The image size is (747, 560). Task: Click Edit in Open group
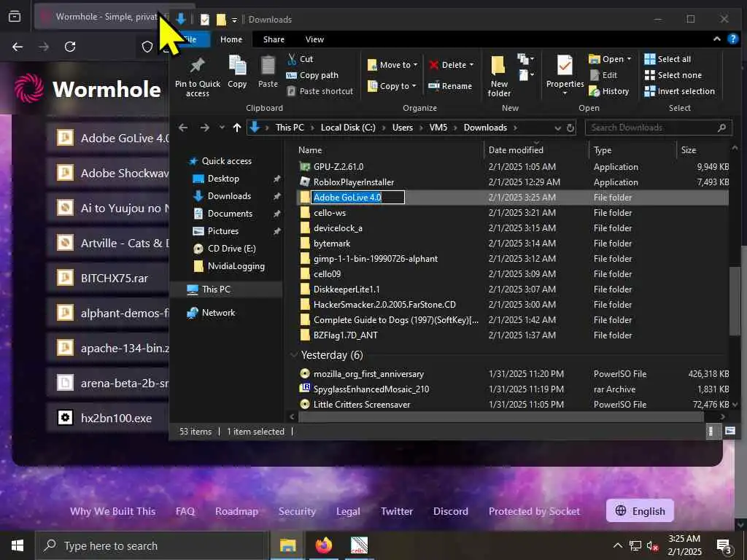click(603, 75)
